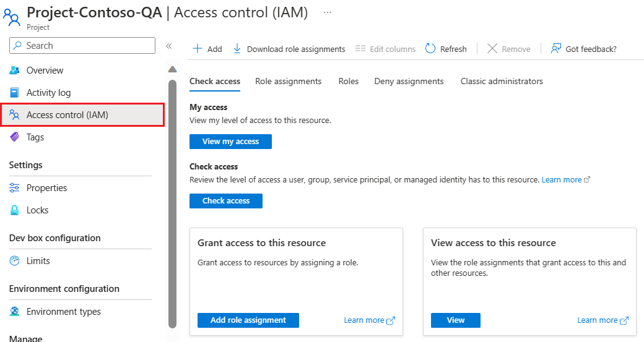Click the Refresh circular arrow icon
This screenshot has height=342, width=644.
tap(430, 49)
